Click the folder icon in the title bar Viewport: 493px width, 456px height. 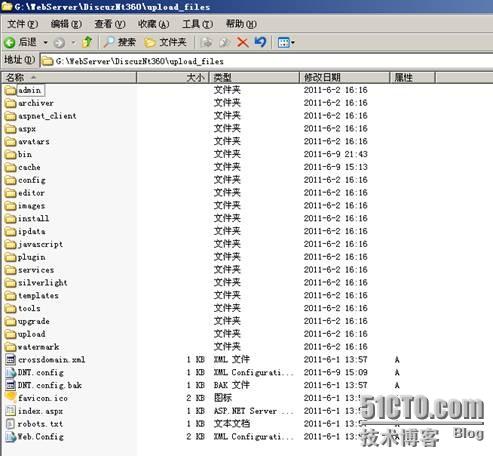[7, 6]
